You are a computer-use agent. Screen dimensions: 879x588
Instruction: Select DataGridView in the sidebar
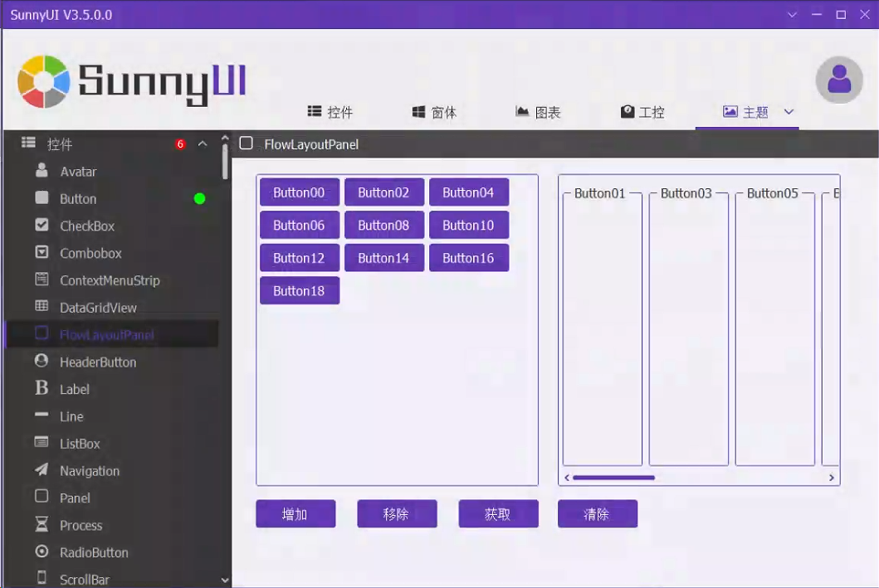[111, 308]
